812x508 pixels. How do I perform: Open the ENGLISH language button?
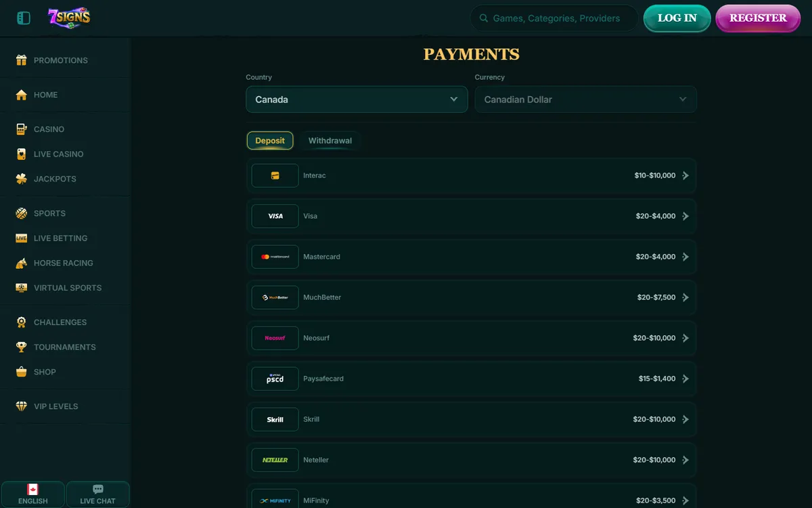33,494
